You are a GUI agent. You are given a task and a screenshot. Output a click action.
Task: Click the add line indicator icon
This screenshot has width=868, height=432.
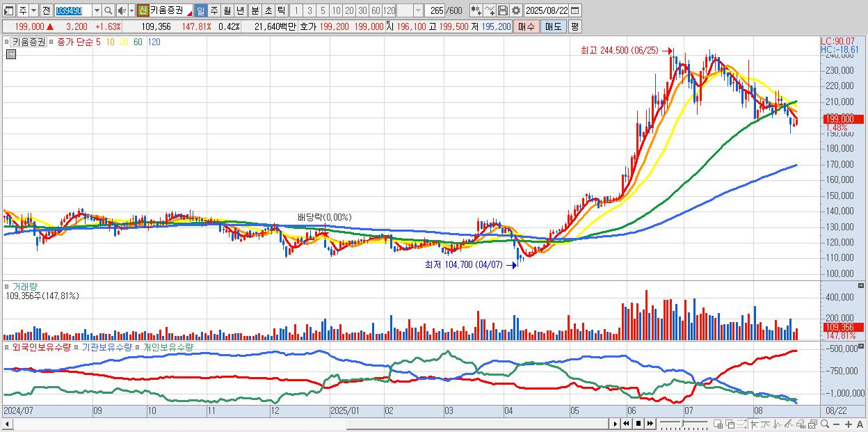tap(490, 10)
